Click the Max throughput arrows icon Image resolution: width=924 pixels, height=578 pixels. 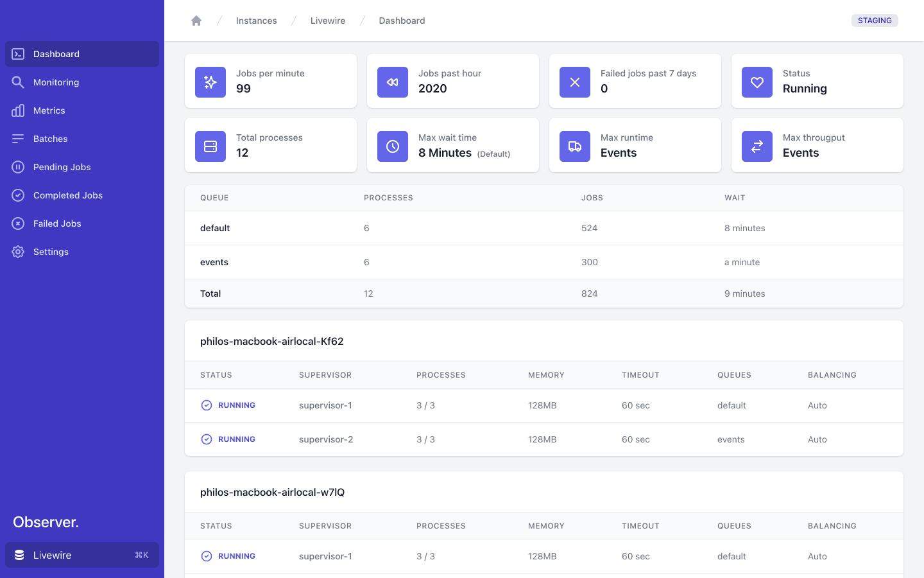tap(757, 146)
